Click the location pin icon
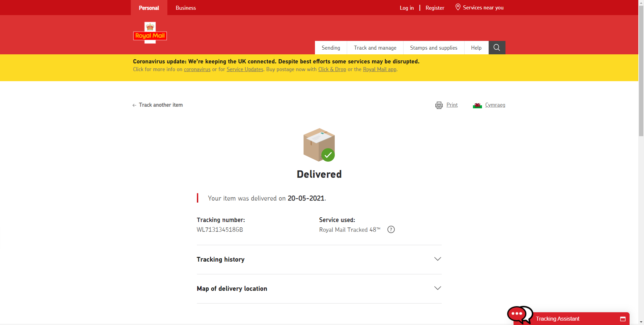644x325 pixels. [x=458, y=7]
